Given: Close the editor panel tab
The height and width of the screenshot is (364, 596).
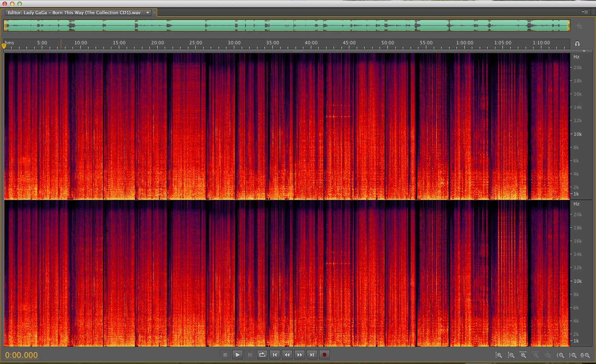Looking at the screenshot, I should 155,12.
